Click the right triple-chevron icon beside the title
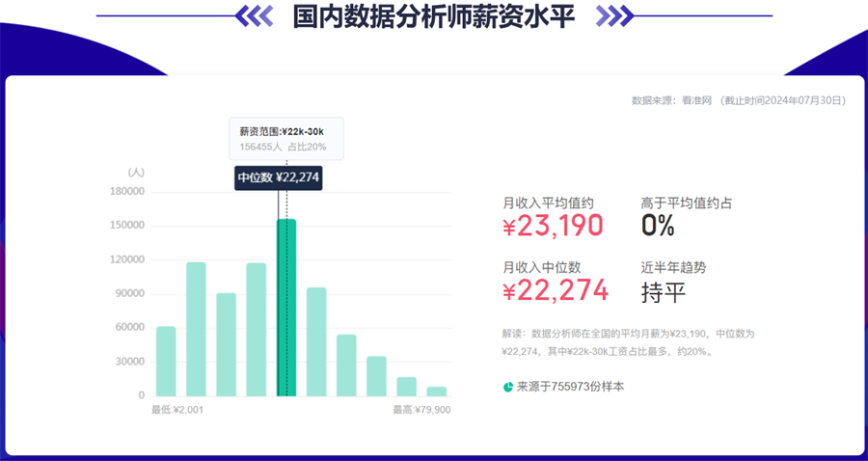The height and width of the screenshot is (461, 868). (614, 15)
